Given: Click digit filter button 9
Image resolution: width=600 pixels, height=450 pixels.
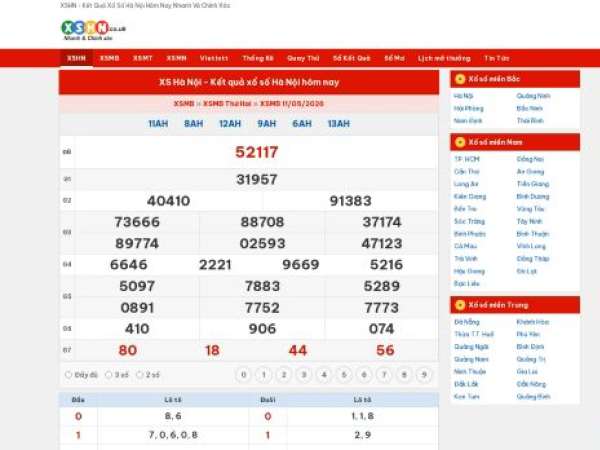Looking at the screenshot, I should [424, 375].
